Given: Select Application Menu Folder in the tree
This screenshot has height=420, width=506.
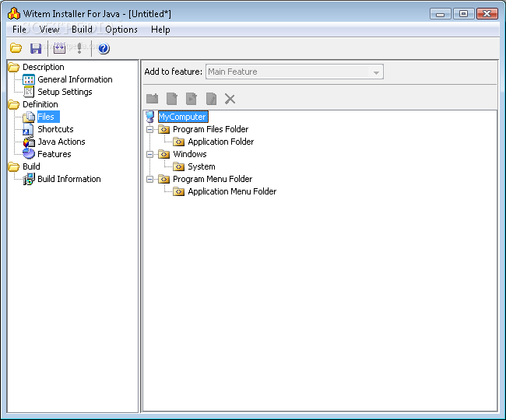Looking at the screenshot, I should tap(232, 191).
